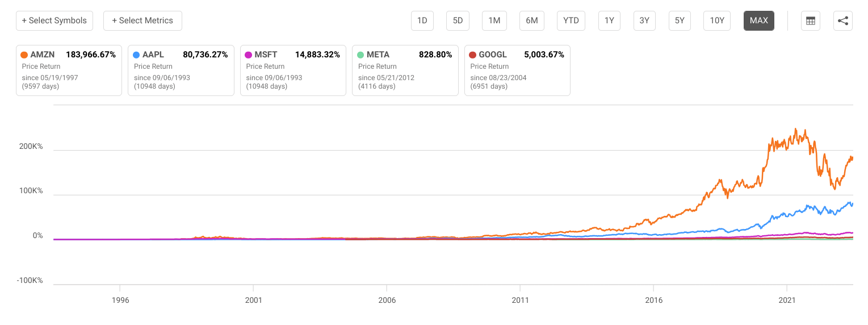Pick the 10Y time range
The image size is (868, 325).
click(x=717, y=20)
